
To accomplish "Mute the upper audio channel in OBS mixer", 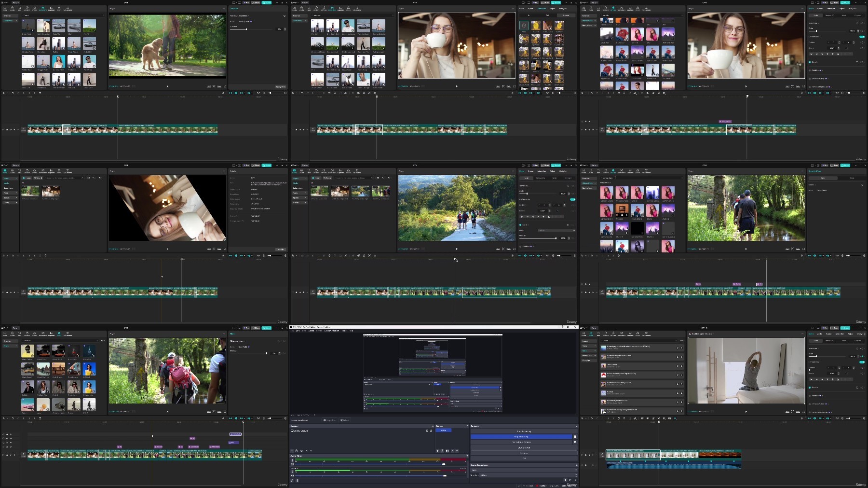I will [292, 464].
